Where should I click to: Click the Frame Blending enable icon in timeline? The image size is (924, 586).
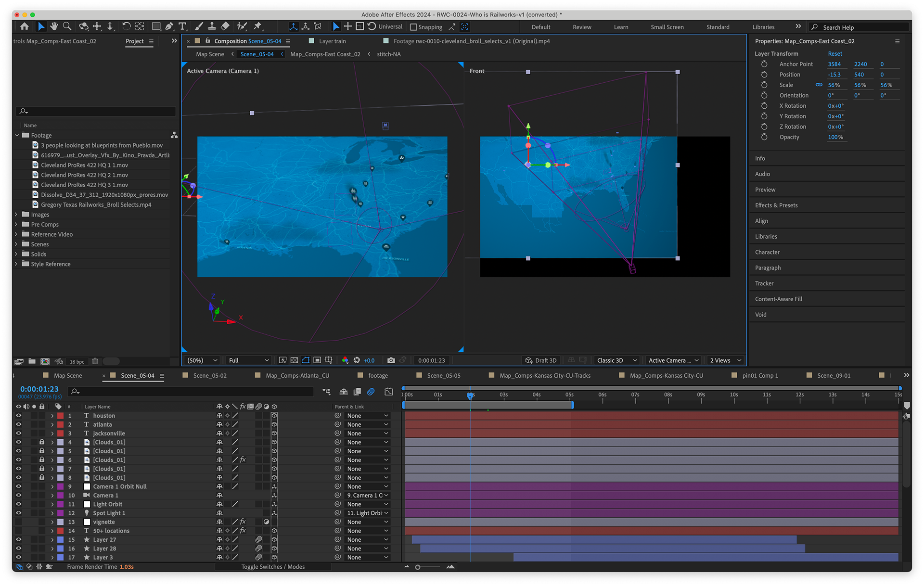[357, 392]
